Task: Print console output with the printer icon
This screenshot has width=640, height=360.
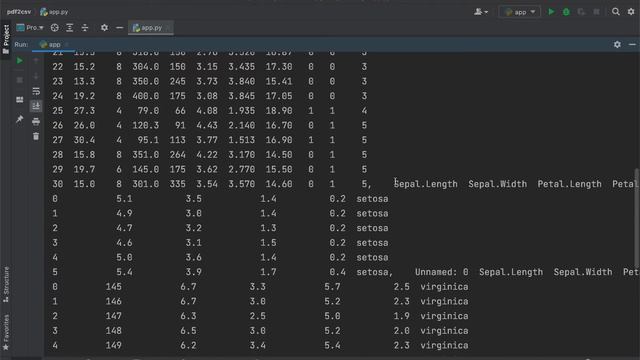Action: pos(36,121)
